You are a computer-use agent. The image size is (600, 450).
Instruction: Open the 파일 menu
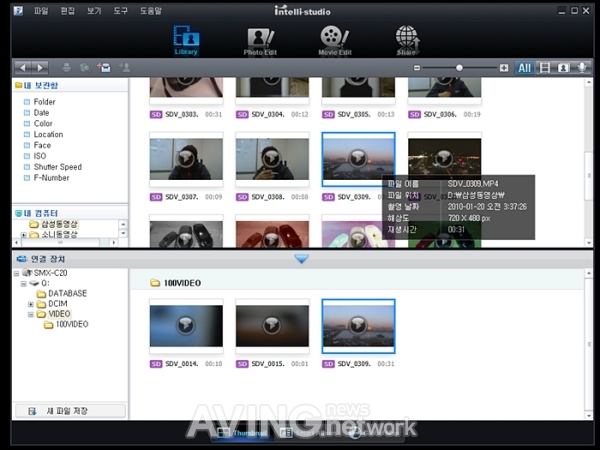[41, 11]
